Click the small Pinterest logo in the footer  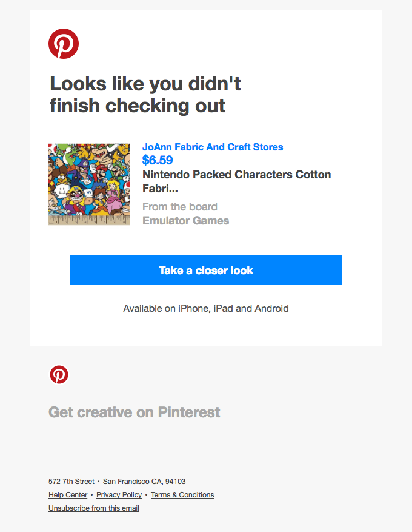(59, 375)
